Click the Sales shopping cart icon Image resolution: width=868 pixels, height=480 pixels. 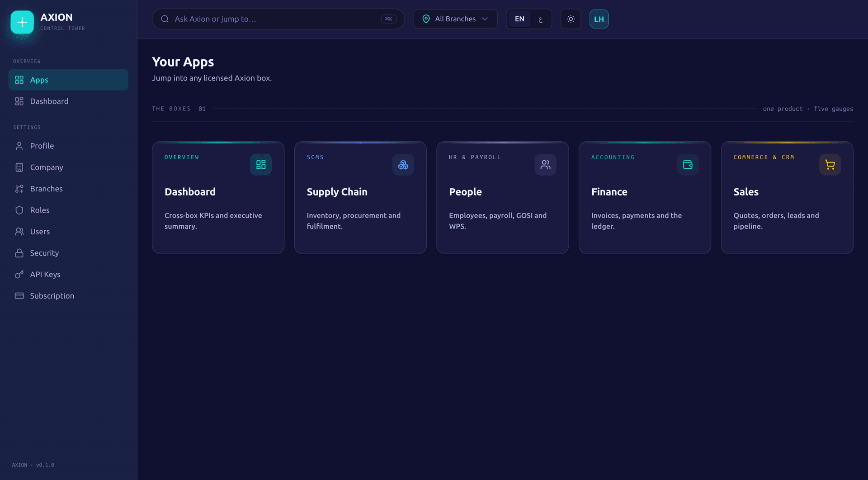830,165
